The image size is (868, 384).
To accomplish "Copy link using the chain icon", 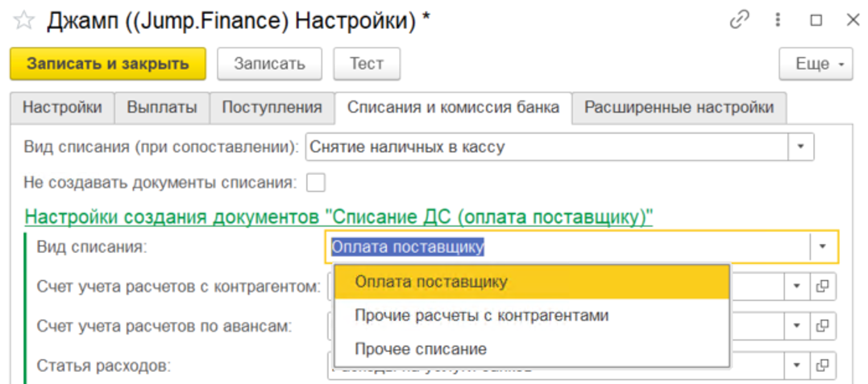I will pos(739,21).
